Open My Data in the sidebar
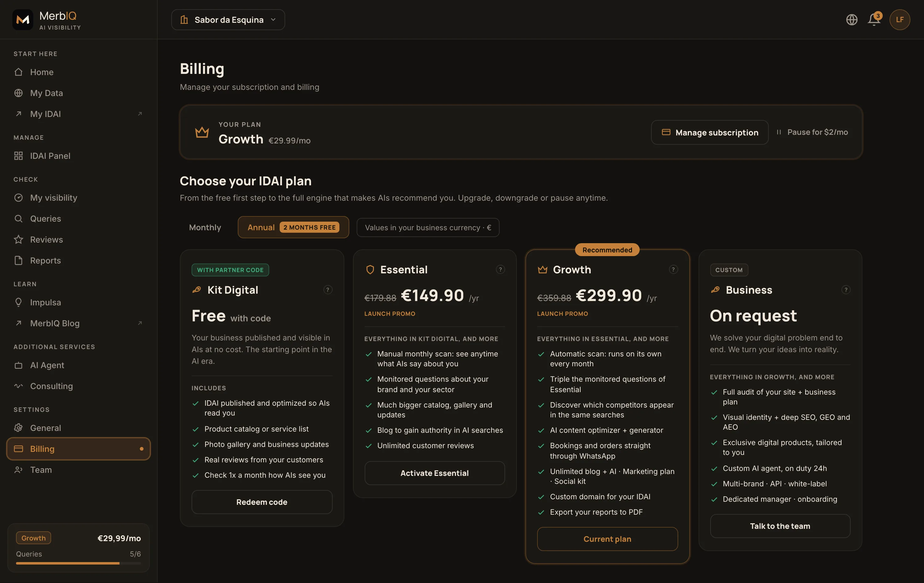The width and height of the screenshot is (924, 583). click(x=78, y=93)
